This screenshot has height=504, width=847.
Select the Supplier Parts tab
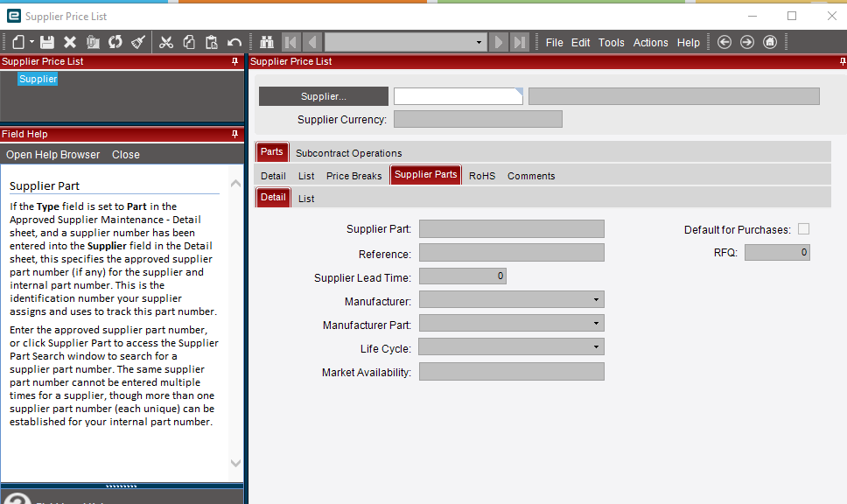point(425,174)
